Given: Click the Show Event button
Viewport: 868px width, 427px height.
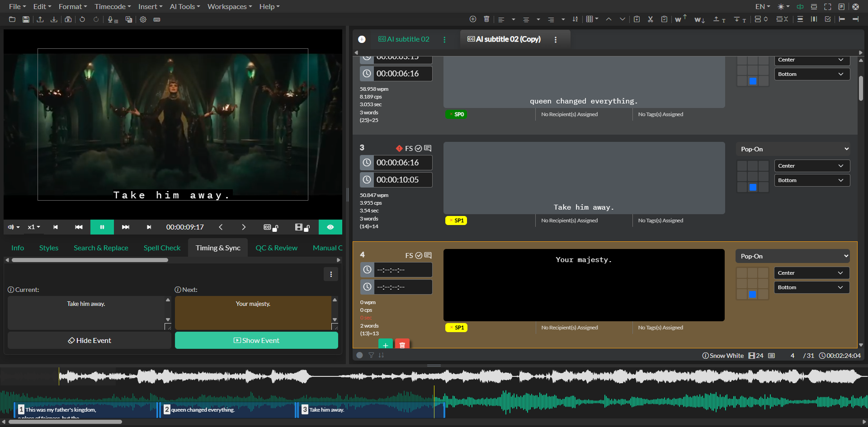Looking at the screenshot, I should 256,340.
